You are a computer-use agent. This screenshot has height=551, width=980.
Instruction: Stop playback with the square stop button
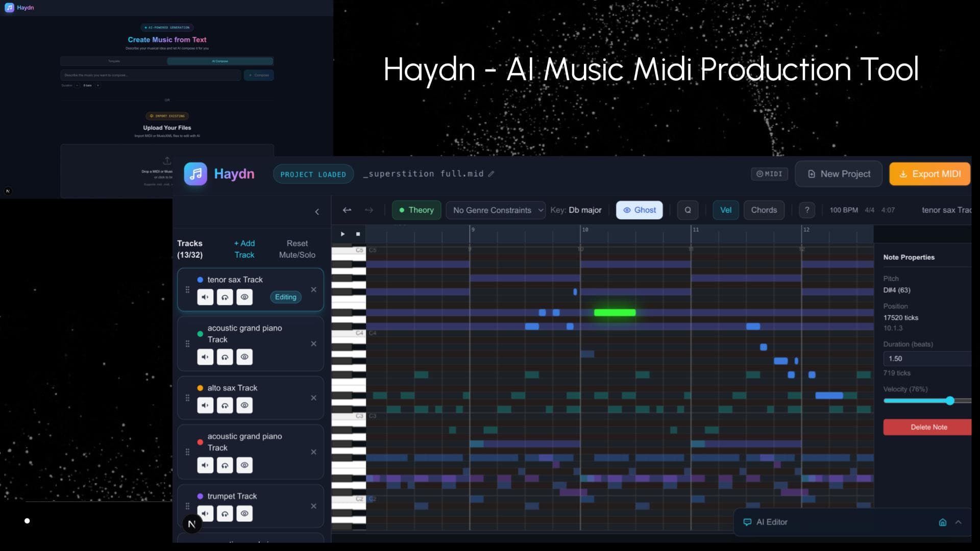358,234
